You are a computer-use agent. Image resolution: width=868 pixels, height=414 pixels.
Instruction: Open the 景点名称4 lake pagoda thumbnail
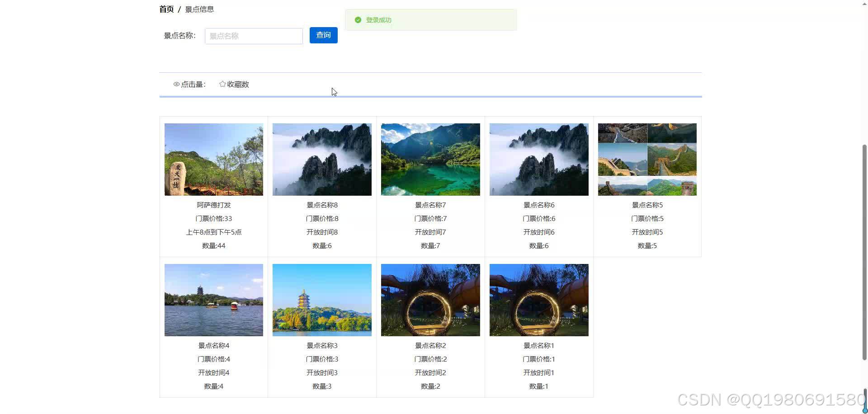[213, 300]
